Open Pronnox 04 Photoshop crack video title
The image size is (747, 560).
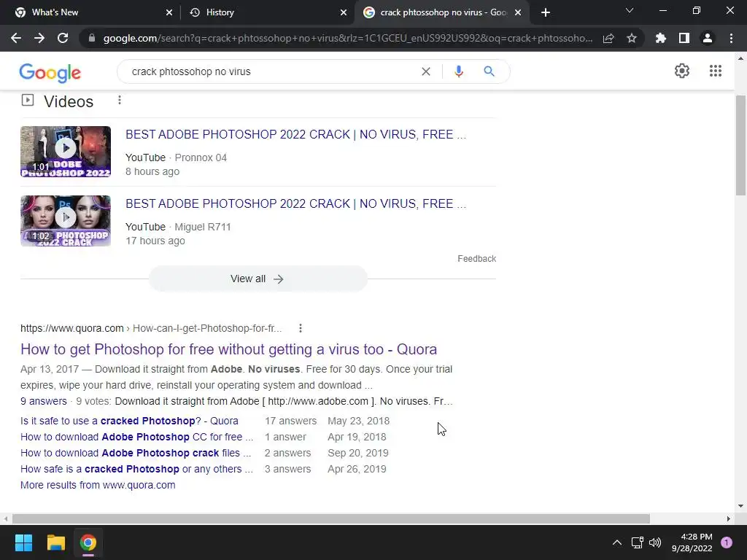pyautogui.click(x=296, y=134)
